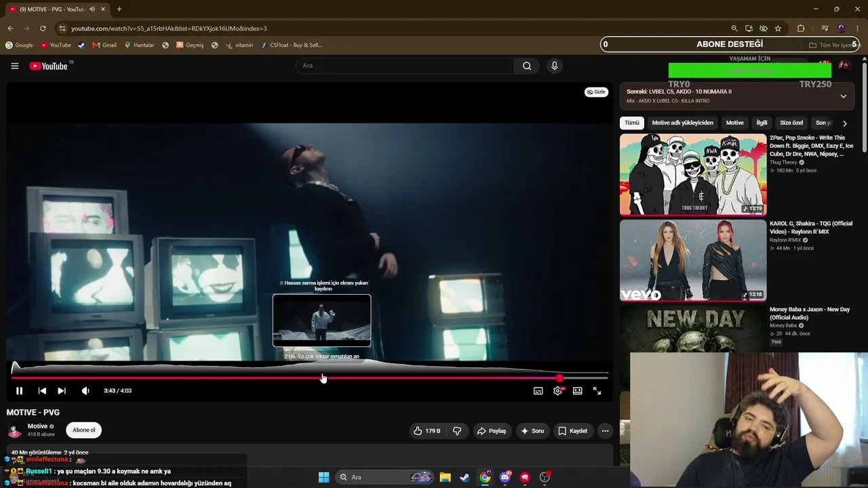
Task: Open a new browser tab
Action: (119, 9)
